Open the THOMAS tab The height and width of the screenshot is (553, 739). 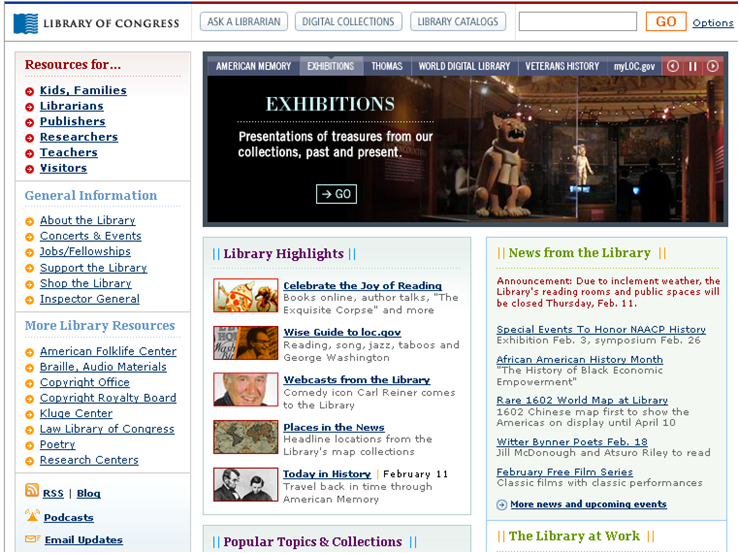pyautogui.click(x=387, y=66)
